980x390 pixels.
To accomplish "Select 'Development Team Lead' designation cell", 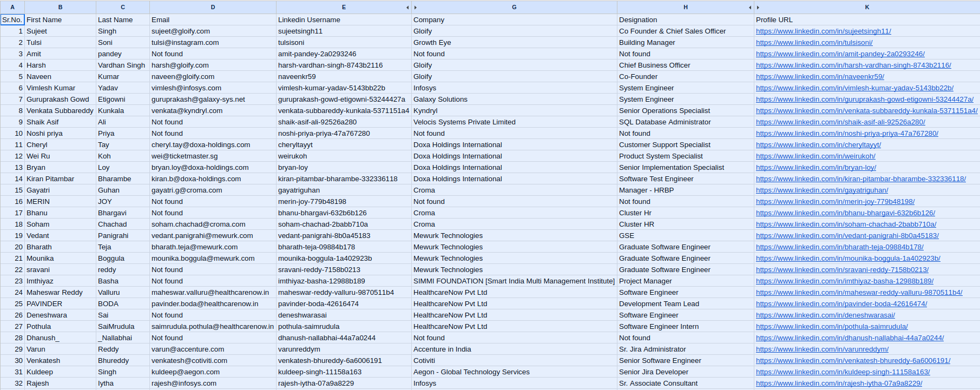I will (686, 304).
